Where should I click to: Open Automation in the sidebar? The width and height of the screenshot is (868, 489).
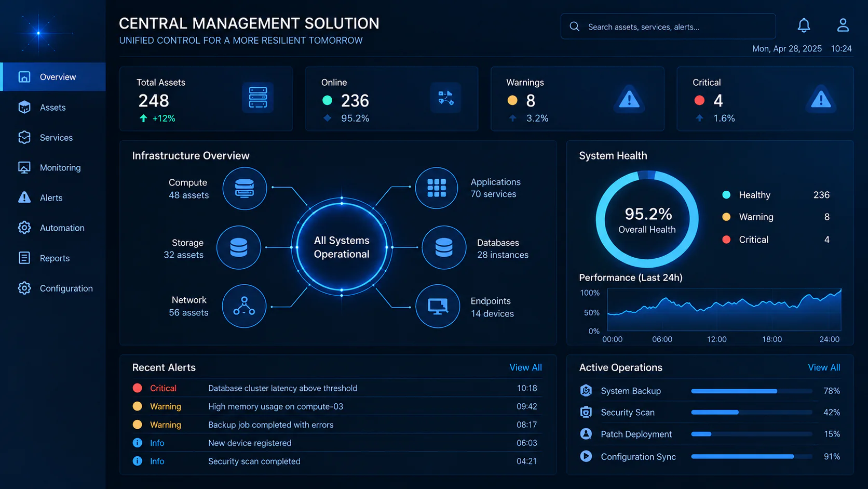point(53,228)
